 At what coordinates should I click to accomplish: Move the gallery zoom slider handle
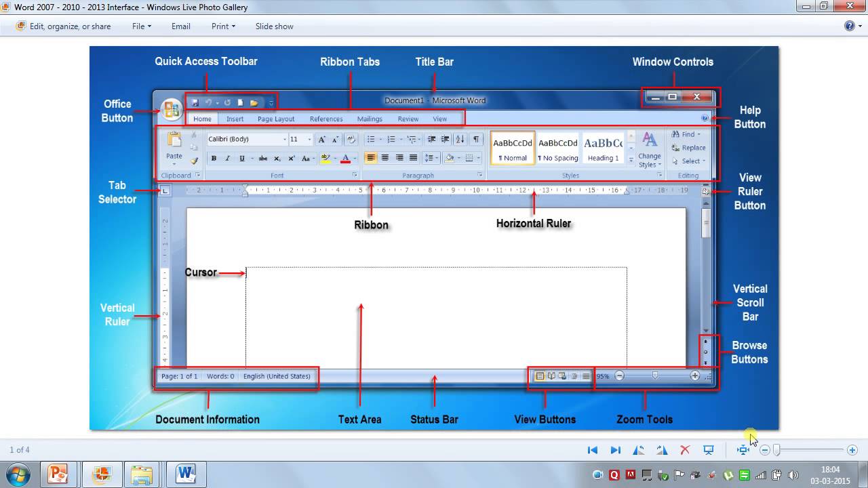[x=777, y=450]
